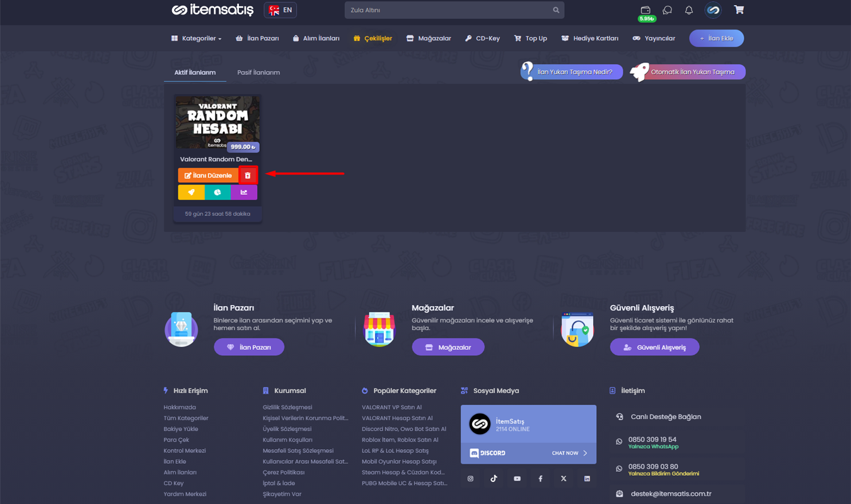Image resolution: width=851 pixels, height=504 pixels.
Task: Open Çerez Politikası footer link
Action: [x=284, y=472]
